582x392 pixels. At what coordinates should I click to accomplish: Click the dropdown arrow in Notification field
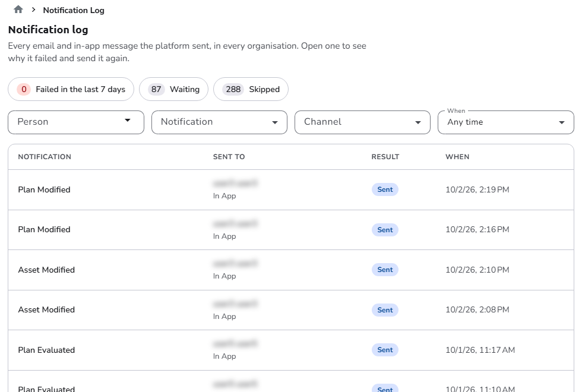275,122
